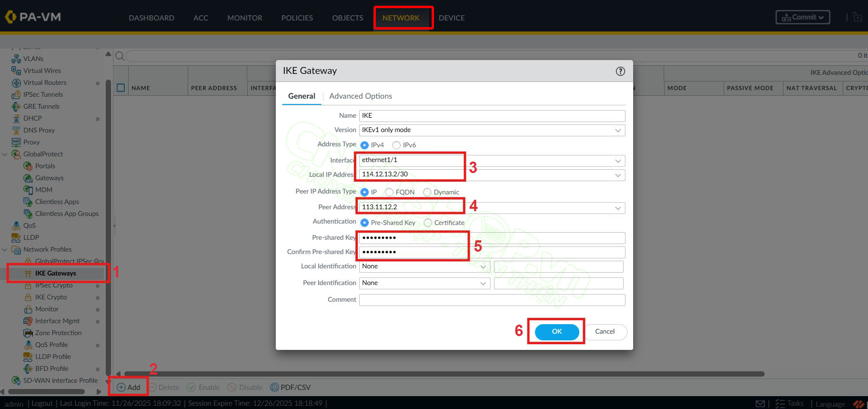Open the IKE Crypto lock icon
868x409 pixels.
tap(28, 297)
